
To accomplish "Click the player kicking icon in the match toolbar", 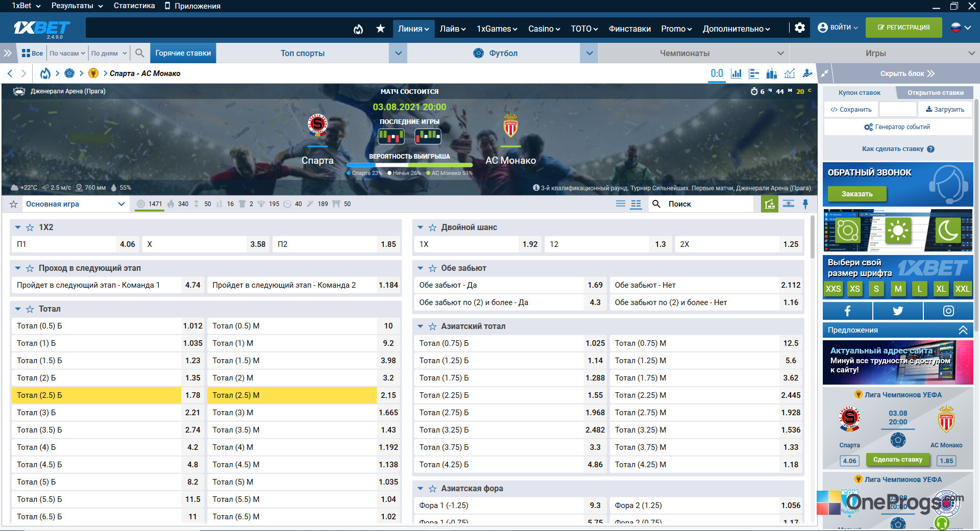I will [x=807, y=73].
